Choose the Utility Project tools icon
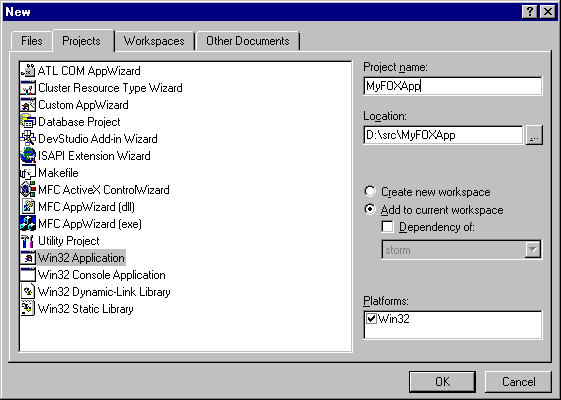This screenshot has height=400, width=561. [x=28, y=241]
